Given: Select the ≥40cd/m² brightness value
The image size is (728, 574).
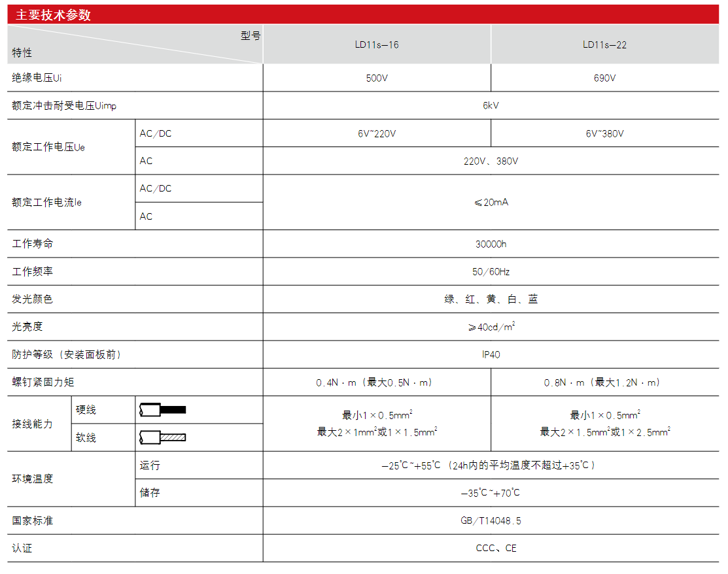Looking at the screenshot, I should tap(491, 327).
